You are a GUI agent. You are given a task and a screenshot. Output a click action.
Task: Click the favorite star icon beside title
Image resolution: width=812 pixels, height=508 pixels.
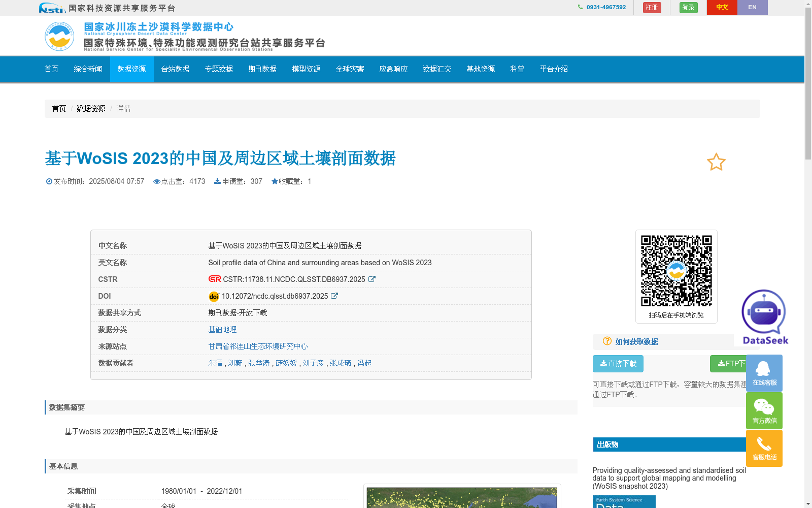[x=716, y=162]
